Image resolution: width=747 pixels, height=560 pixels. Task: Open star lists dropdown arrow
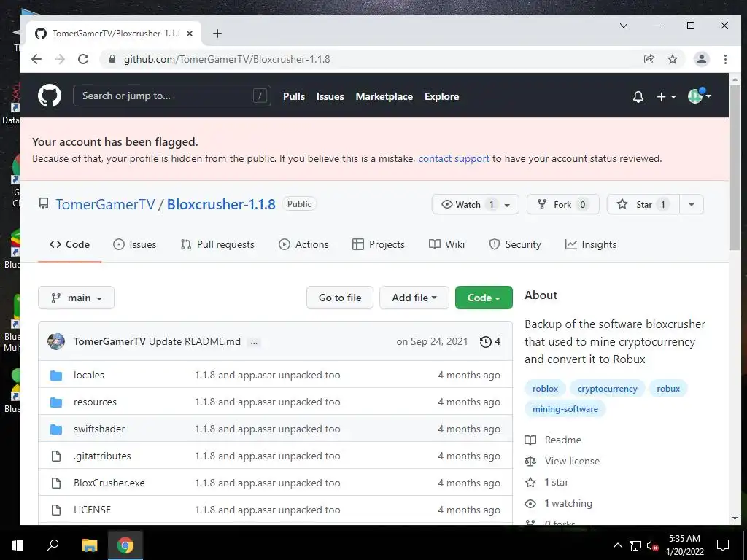pyautogui.click(x=692, y=204)
